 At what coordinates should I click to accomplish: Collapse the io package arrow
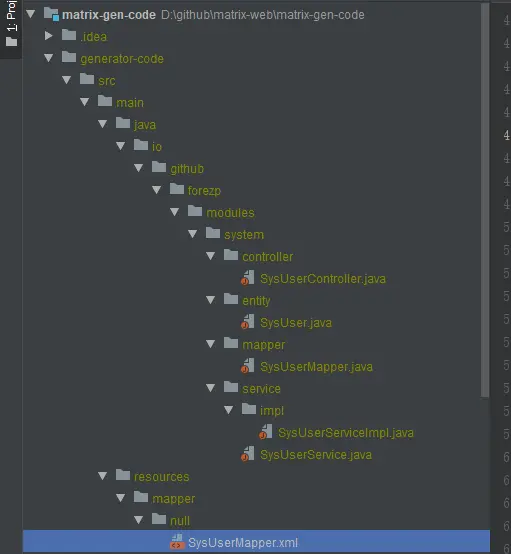(x=121, y=146)
